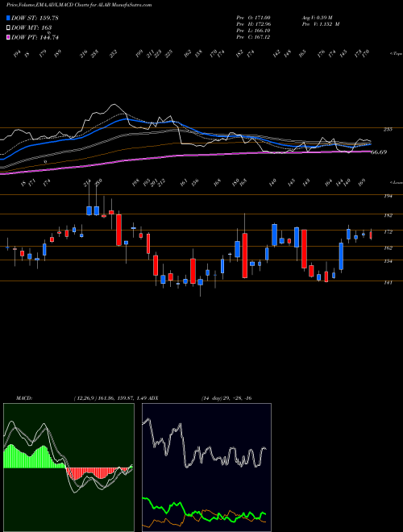Click the last red candlestick on the right
Viewport: 403px width, 532px height.
point(371,235)
